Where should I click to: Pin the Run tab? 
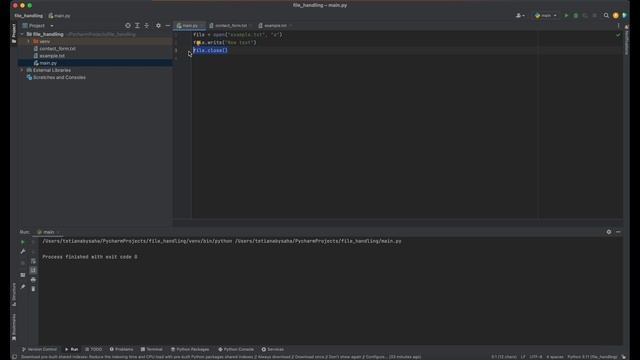22,287
